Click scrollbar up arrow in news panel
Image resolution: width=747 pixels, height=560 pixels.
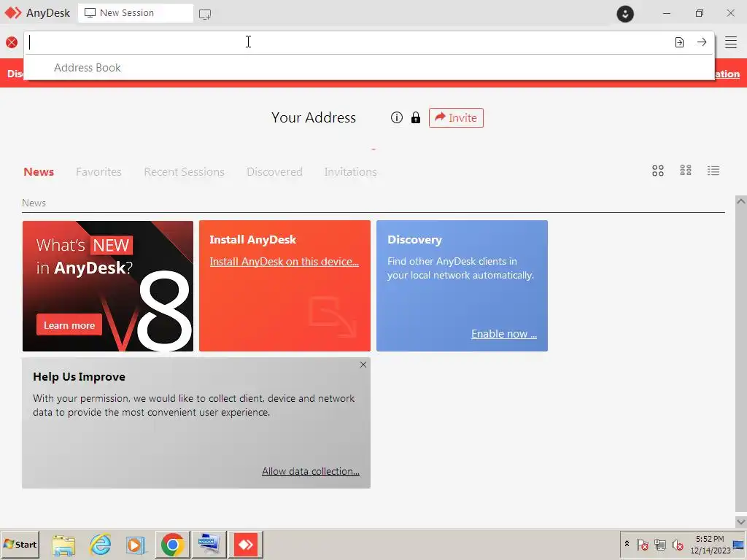coord(741,201)
